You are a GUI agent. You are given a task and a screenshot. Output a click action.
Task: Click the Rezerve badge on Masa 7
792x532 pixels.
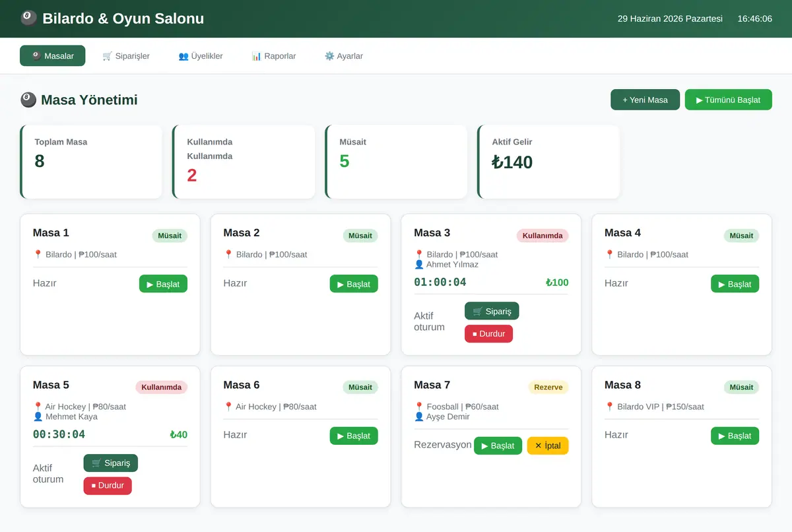point(548,387)
